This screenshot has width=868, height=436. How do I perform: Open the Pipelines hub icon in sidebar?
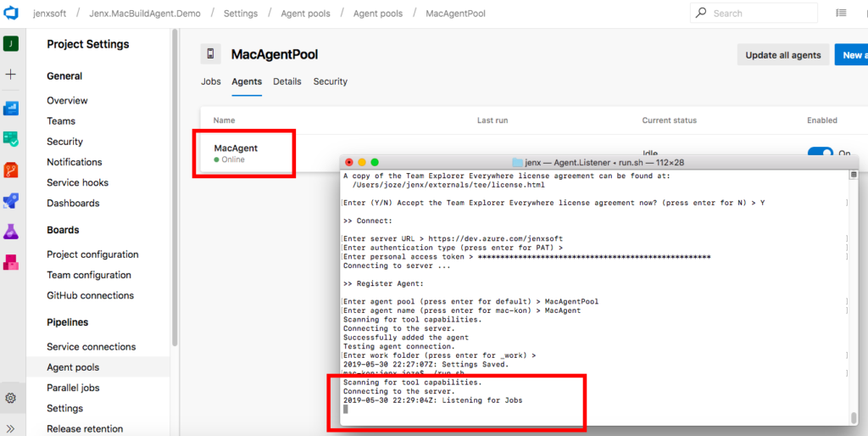click(11, 200)
